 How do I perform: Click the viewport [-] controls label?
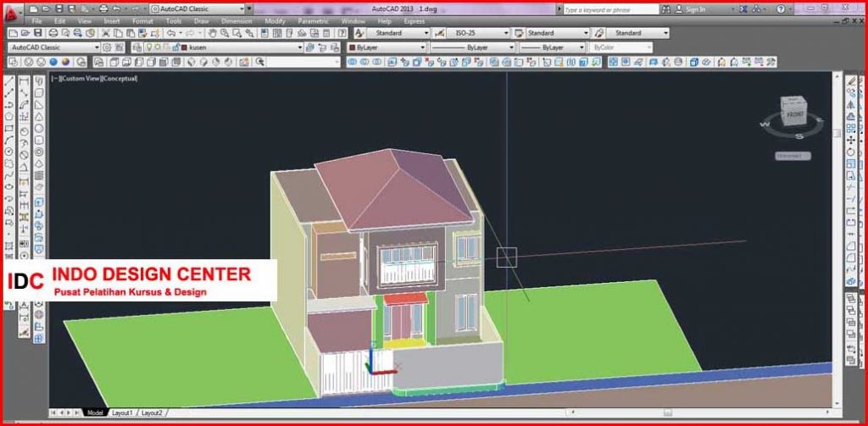[x=54, y=79]
